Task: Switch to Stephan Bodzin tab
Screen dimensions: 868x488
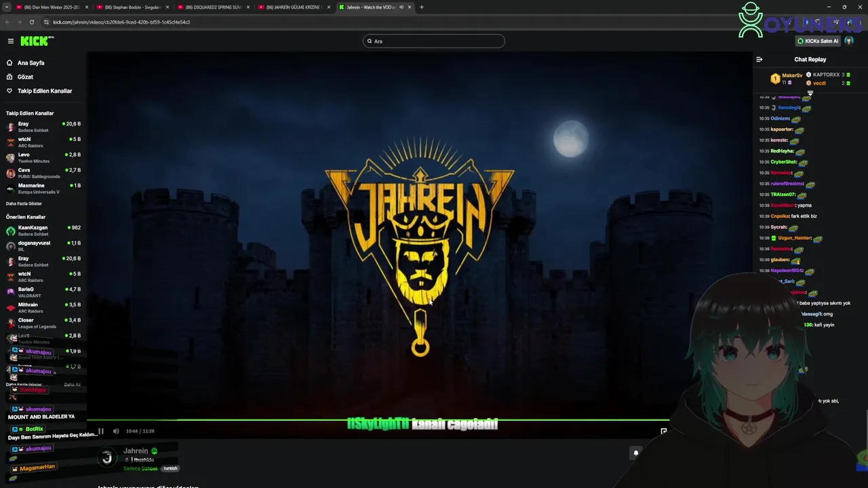Action: click(132, 7)
